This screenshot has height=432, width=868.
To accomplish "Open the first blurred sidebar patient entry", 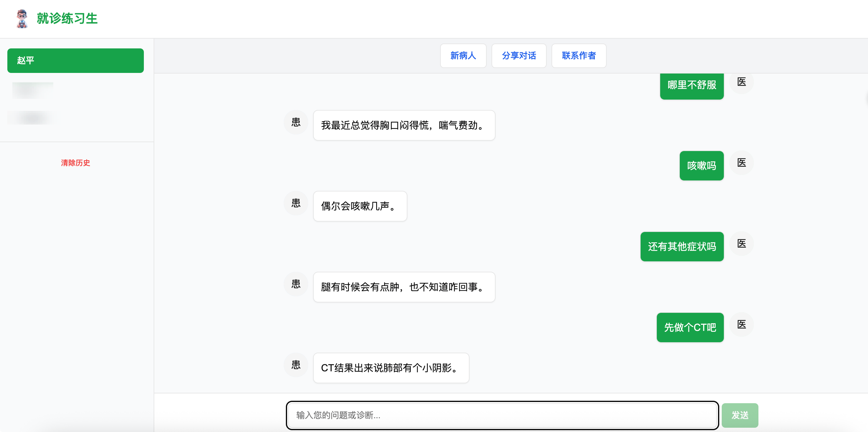I will coord(33,90).
